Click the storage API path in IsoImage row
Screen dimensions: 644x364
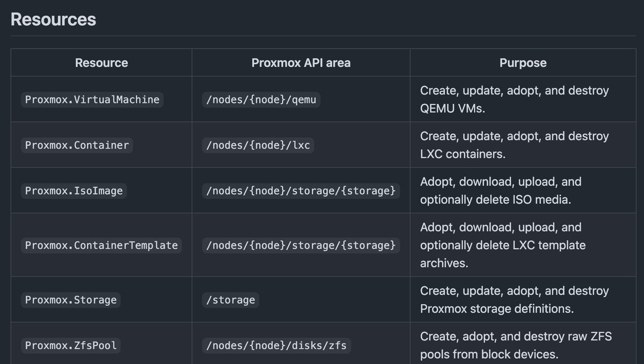coord(301,191)
